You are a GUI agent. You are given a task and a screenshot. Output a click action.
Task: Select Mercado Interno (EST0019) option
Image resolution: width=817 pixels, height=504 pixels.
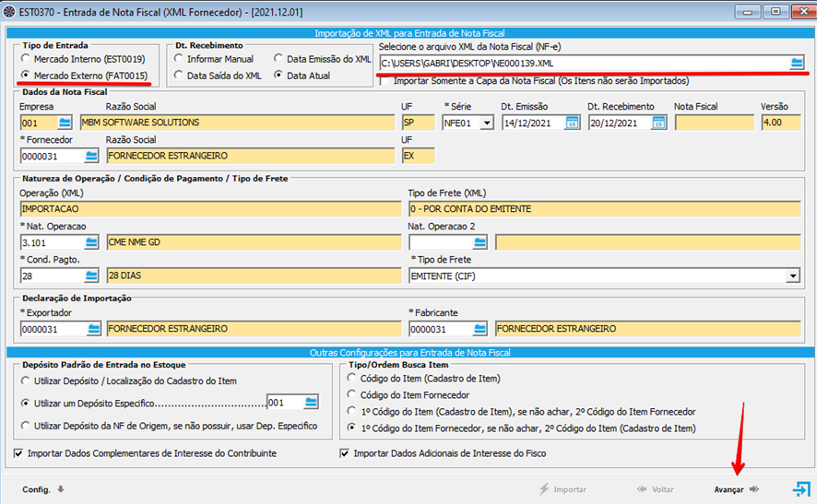83,59
